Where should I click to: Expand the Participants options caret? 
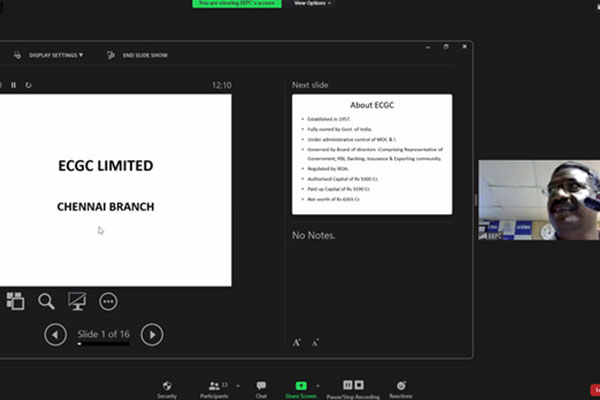click(x=238, y=386)
